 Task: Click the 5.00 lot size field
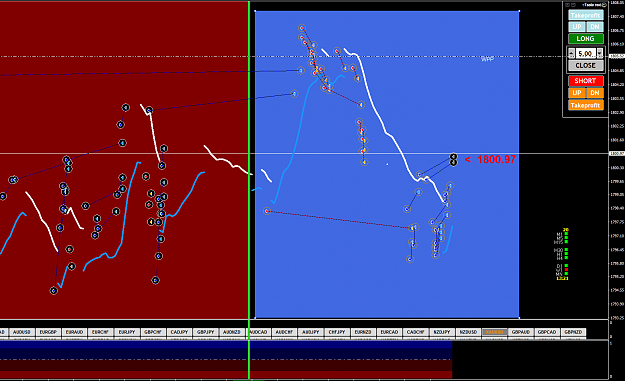[586, 53]
